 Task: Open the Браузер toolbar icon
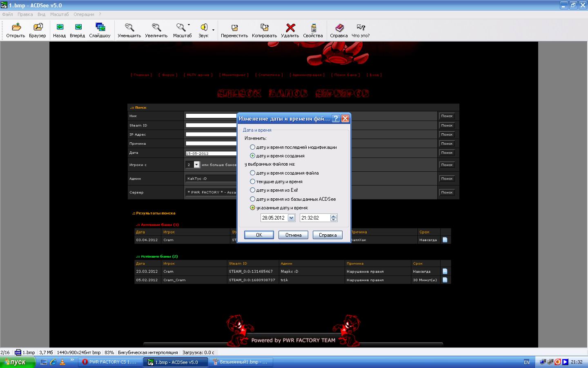(38, 30)
